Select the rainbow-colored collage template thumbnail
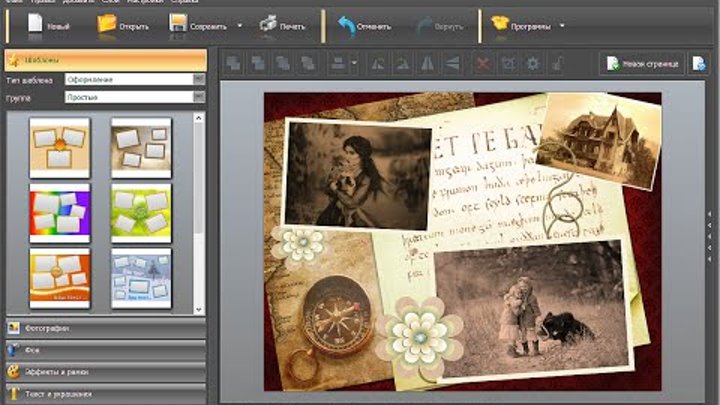The height and width of the screenshot is (405, 720). coord(59,211)
